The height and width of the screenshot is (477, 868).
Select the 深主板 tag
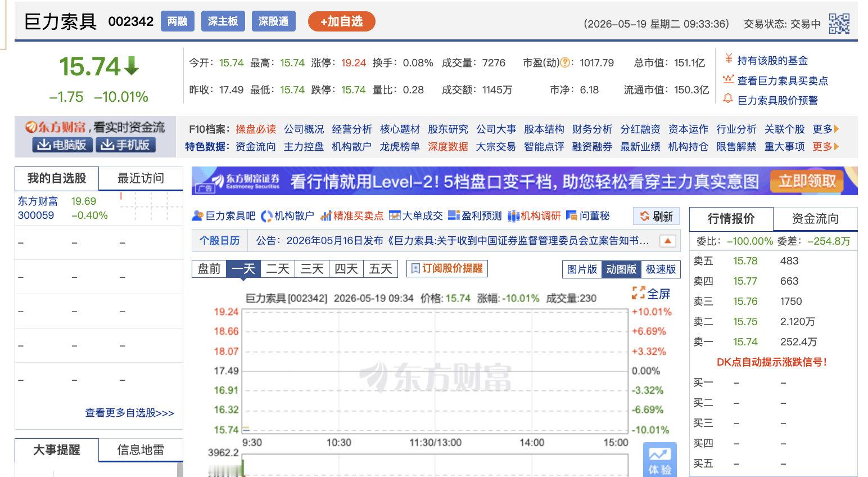click(223, 21)
